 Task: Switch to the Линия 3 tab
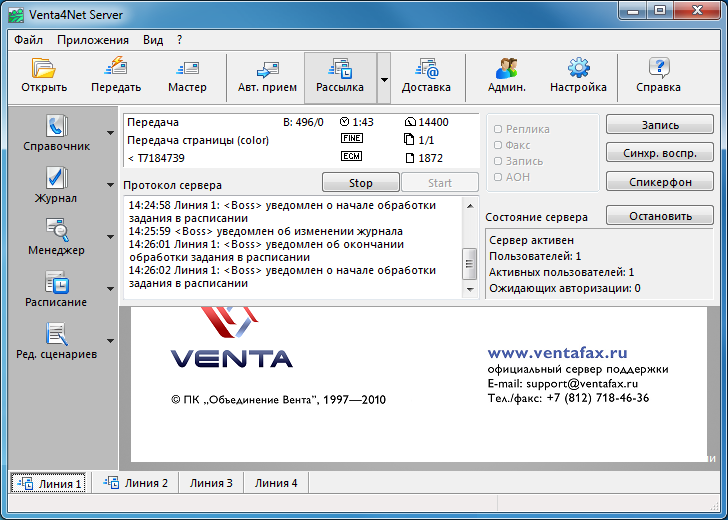coord(211,483)
